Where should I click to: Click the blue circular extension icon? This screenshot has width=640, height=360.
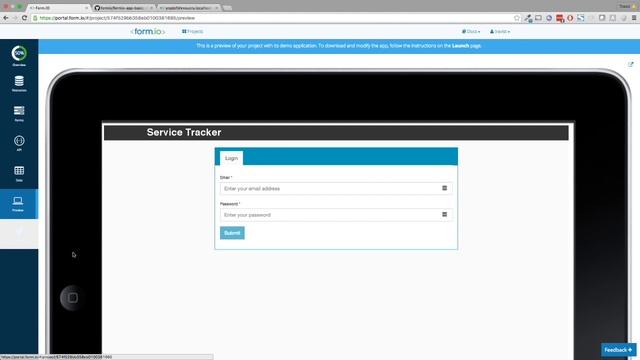coord(549,18)
